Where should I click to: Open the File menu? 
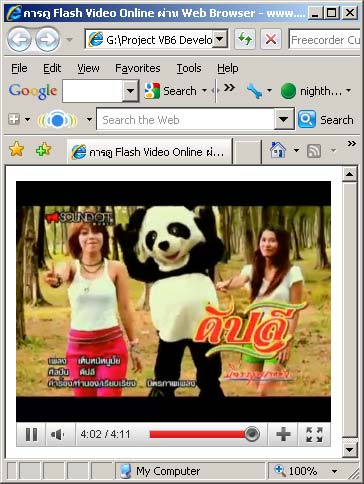pos(19,68)
